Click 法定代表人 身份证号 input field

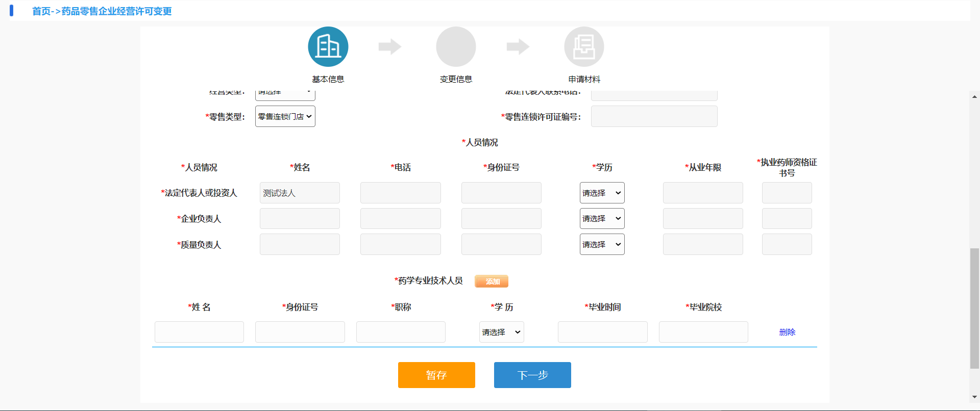point(501,193)
